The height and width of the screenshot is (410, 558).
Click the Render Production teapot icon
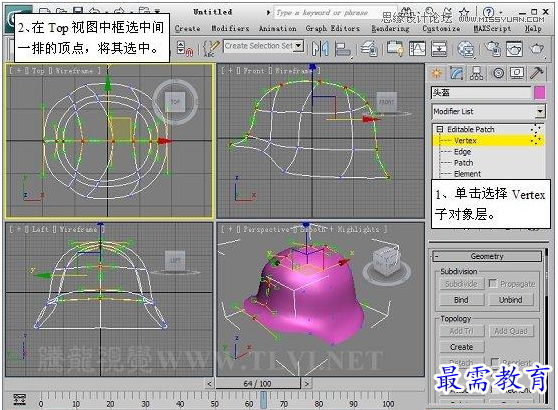[x=537, y=49]
